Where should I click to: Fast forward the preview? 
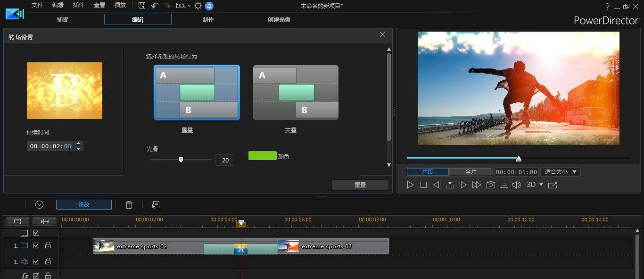[x=477, y=185]
